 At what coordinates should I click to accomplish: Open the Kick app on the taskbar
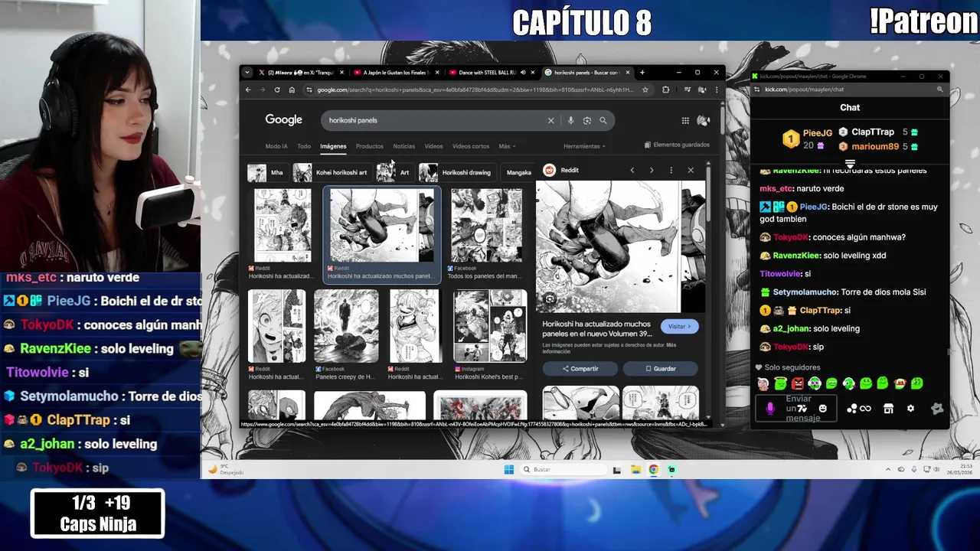[671, 470]
